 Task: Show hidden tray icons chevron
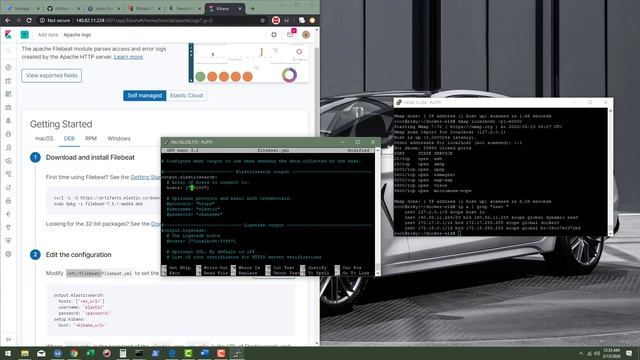581,353
